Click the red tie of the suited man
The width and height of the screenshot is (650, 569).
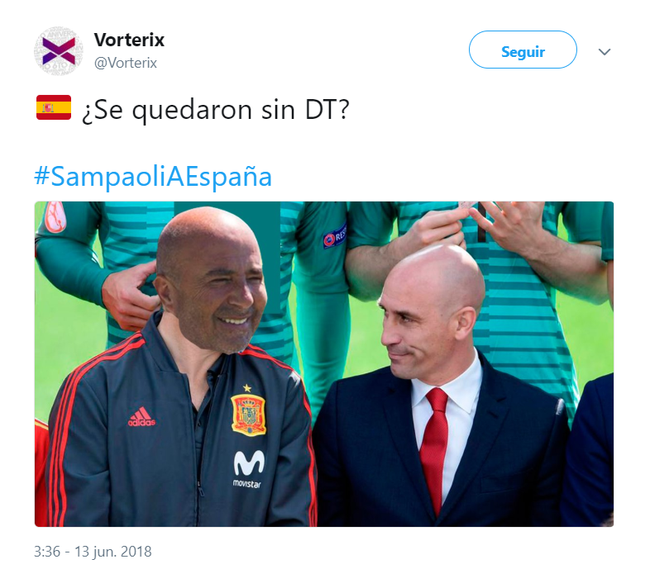pyautogui.click(x=434, y=449)
